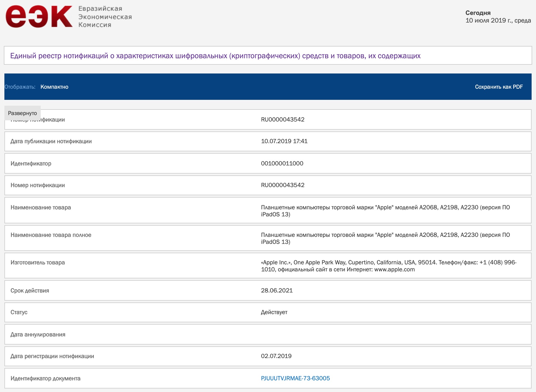Select the value '10.07.2019 17:41'
Screen dimensions: 536x392
284,141
